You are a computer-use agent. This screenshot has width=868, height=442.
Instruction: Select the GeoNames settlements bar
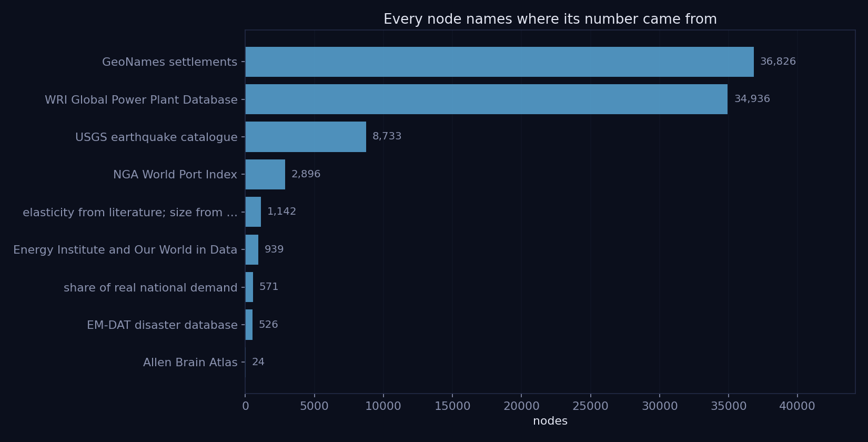point(499,62)
